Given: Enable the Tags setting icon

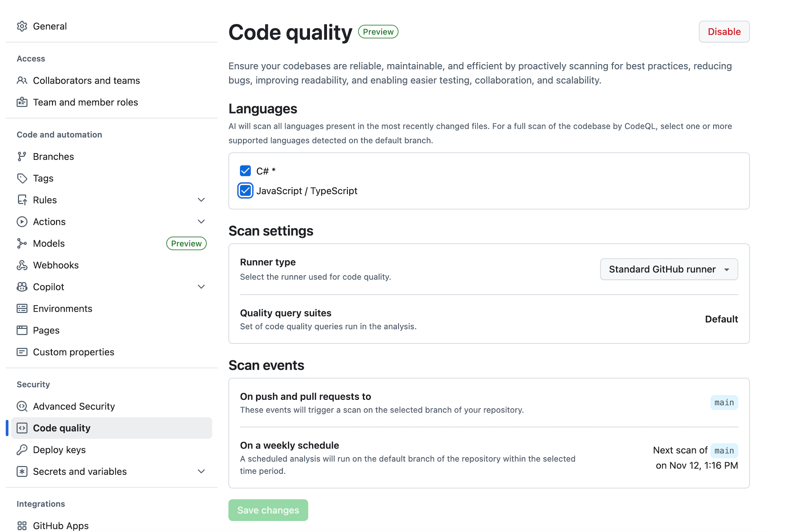Looking at the screenshot, I should click(x=22, y=178).
